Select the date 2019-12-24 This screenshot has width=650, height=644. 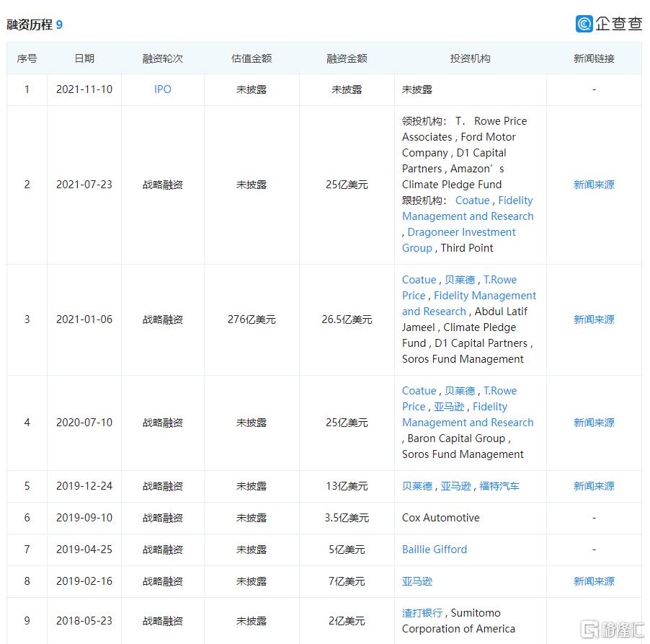tap(84, 486)
